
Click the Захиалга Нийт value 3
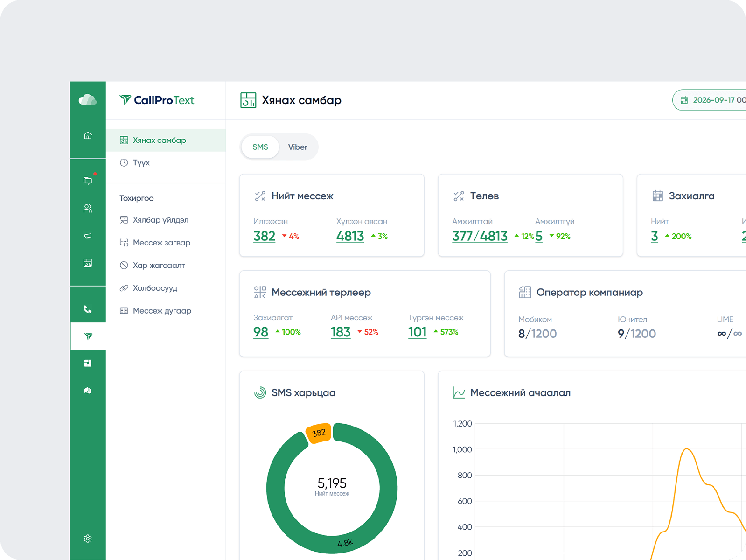[655, 236]
